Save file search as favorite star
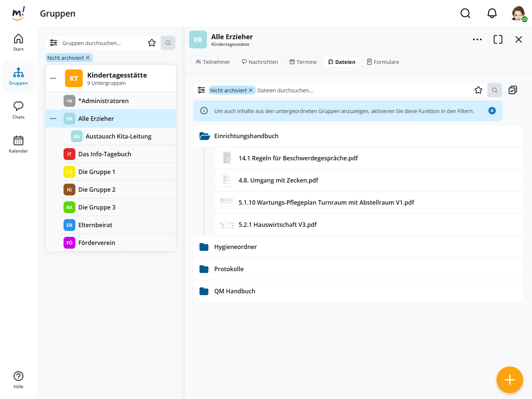The width and height of the screenshot is (532, 399). point(478,90)
